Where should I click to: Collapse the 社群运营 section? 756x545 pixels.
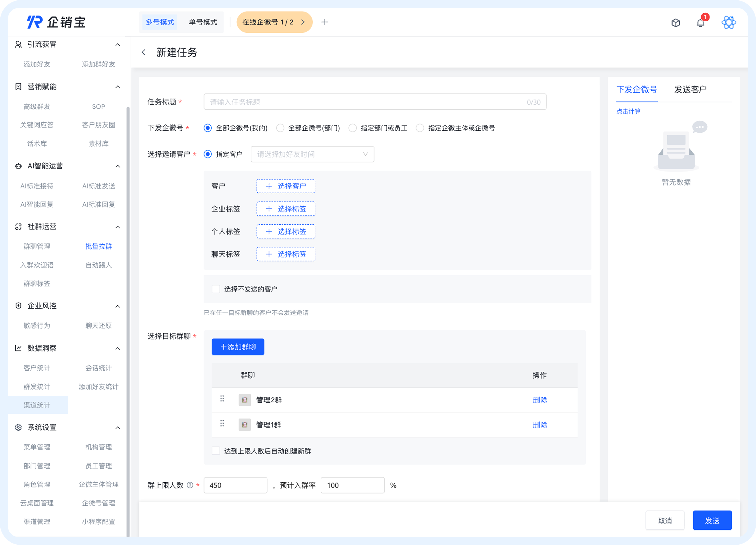click(117, 227)
